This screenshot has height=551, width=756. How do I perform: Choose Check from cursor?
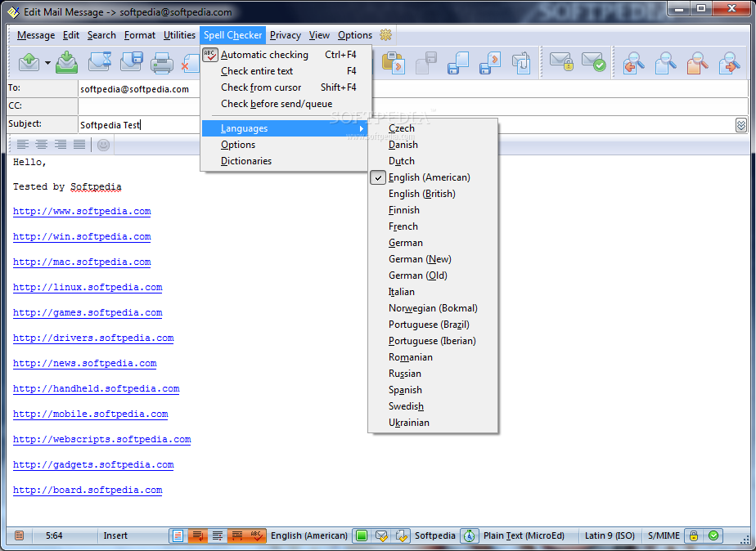point(286,87)
